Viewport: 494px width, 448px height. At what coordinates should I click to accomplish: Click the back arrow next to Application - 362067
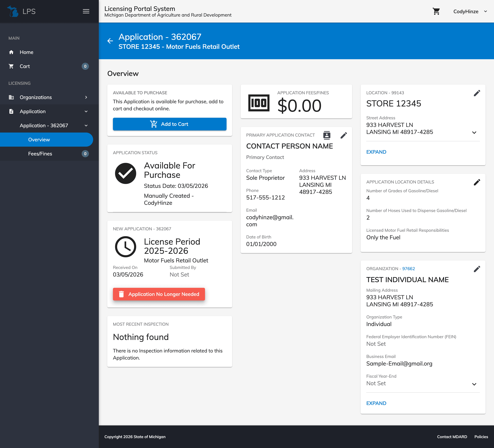click(x=110, y=41)
